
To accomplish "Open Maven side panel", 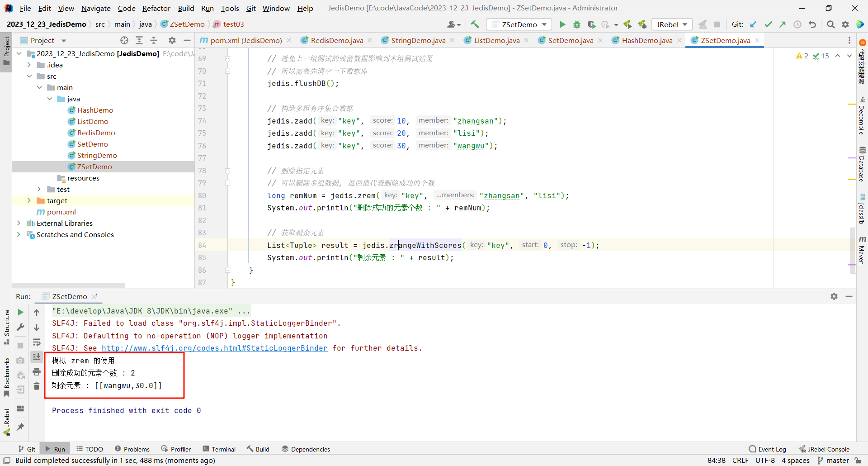I will click(862, 250).
